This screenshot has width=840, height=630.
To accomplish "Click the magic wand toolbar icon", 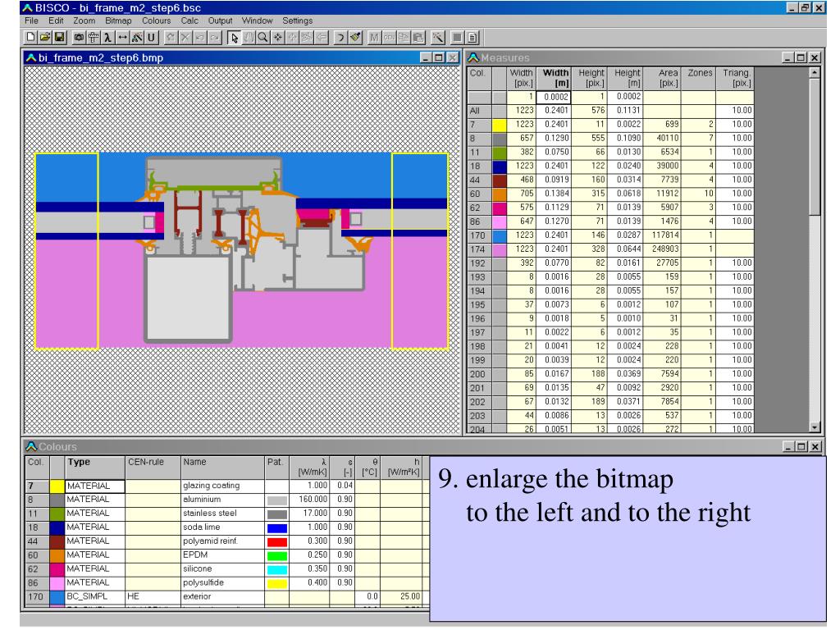I will pyautogui.click(x=438, y=38).
